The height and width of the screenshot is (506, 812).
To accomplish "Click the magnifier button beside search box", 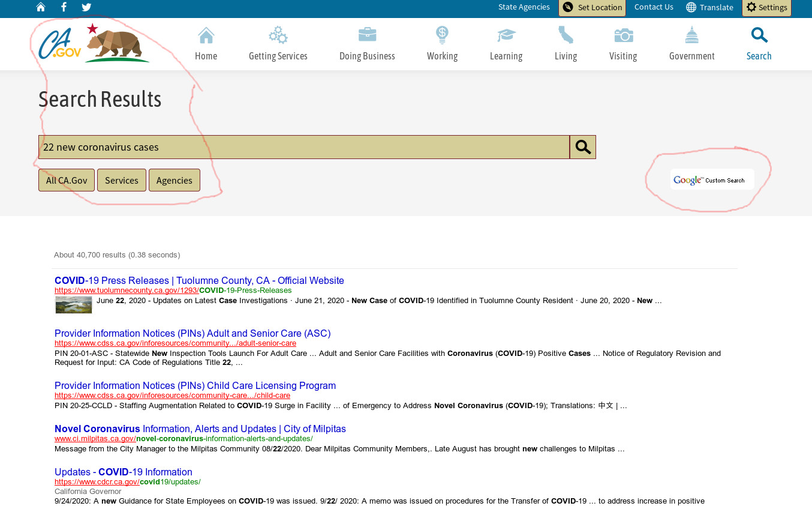I will pos(583,147).
